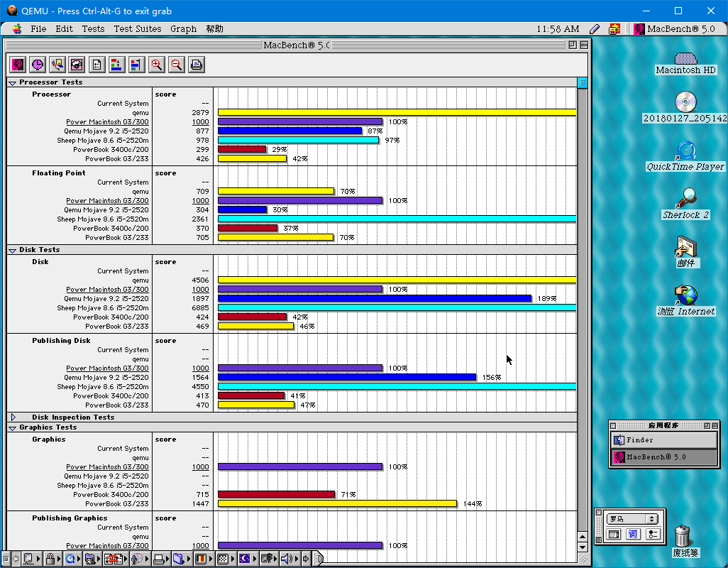The image size is (728, 568).
Task: Click the scroll up arrow in MacBench window
Action: coord(583,537)
